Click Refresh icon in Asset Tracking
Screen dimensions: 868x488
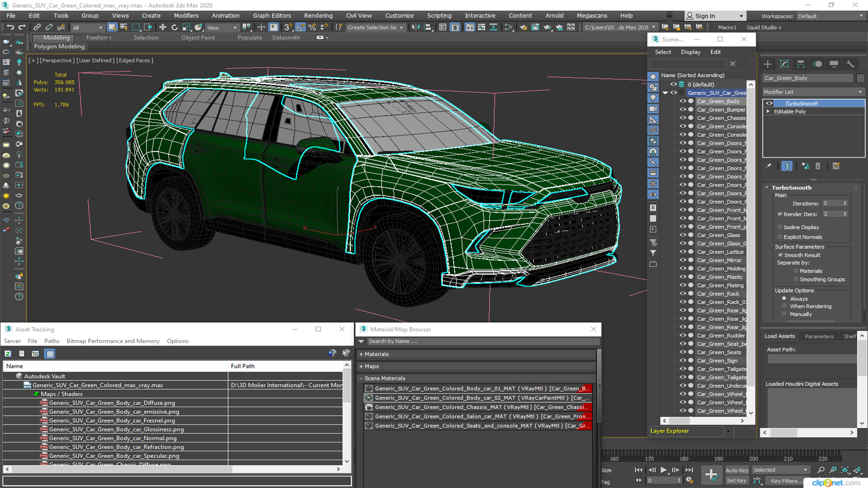click(x=8, y=354)
